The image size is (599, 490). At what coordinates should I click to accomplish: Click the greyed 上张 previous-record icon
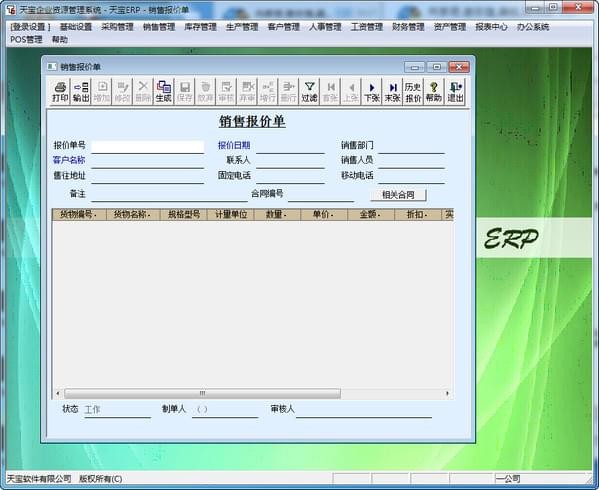(x=351, y=92)
